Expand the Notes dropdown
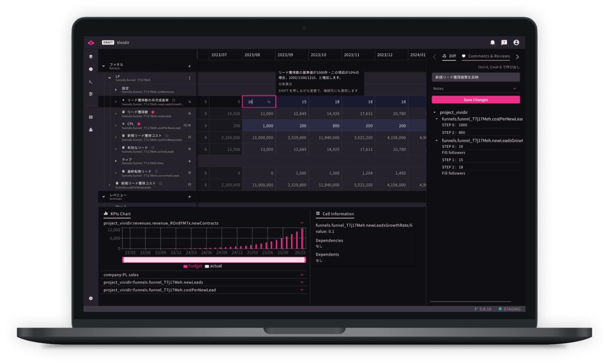The image size is (609, 364). point(515,89)
